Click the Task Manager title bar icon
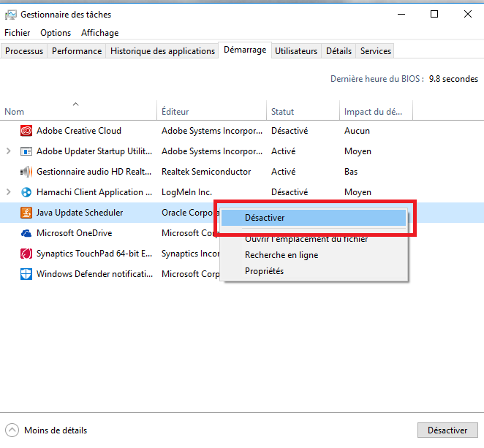Image resolution: width=484 pixels, height=448 pixels. [11, 15]
